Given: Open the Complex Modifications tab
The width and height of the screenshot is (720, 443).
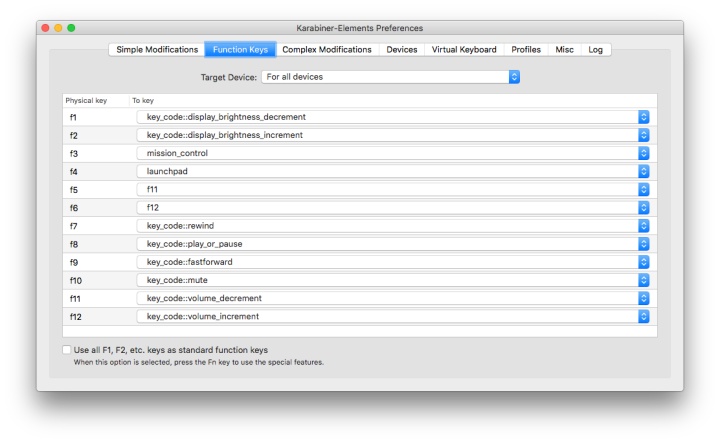Looking at the screenshot, I should tap(327, 50).
